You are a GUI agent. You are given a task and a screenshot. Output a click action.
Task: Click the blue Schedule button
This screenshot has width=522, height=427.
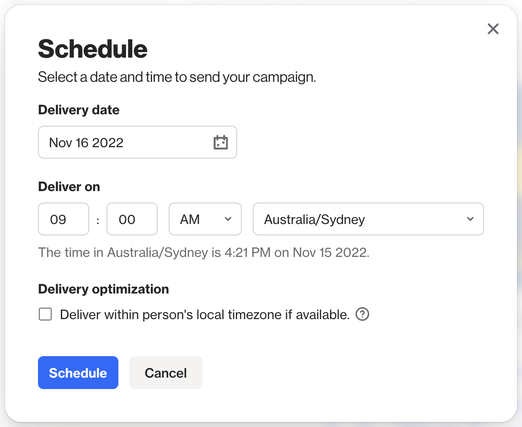point(78,373)
